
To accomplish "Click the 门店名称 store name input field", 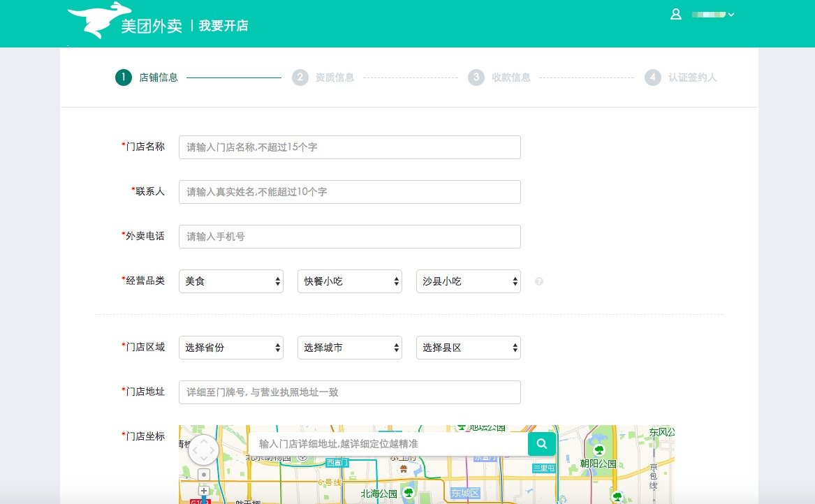I will coord(349,147).
